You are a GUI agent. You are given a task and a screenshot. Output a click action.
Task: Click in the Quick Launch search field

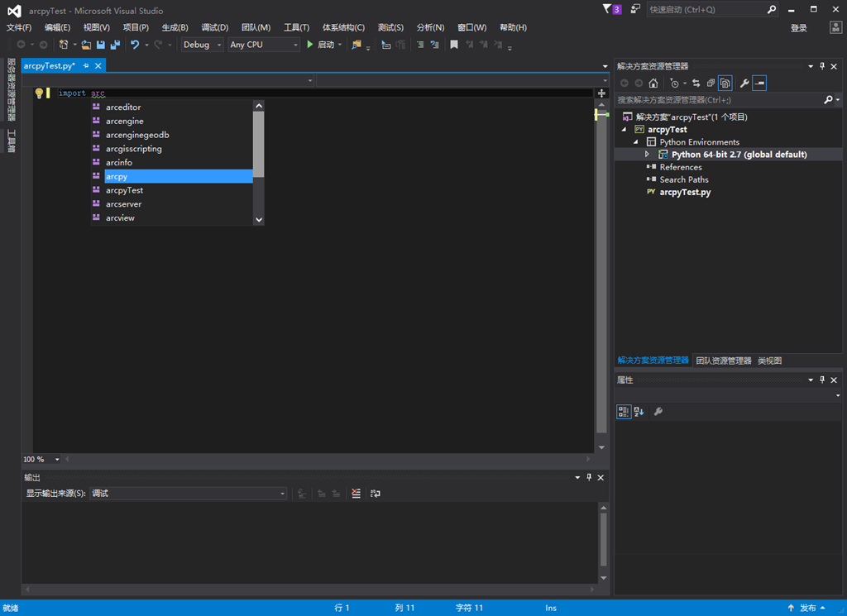(x=706, y=9)
